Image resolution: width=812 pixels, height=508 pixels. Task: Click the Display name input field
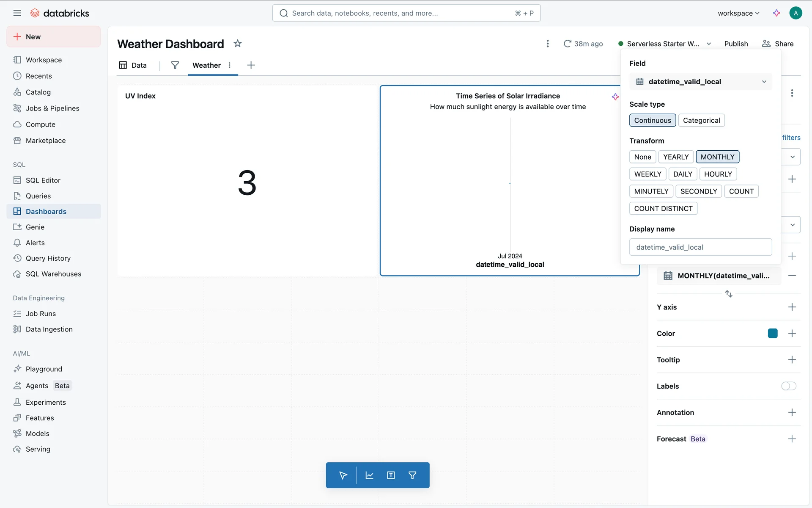click(700, 247)
